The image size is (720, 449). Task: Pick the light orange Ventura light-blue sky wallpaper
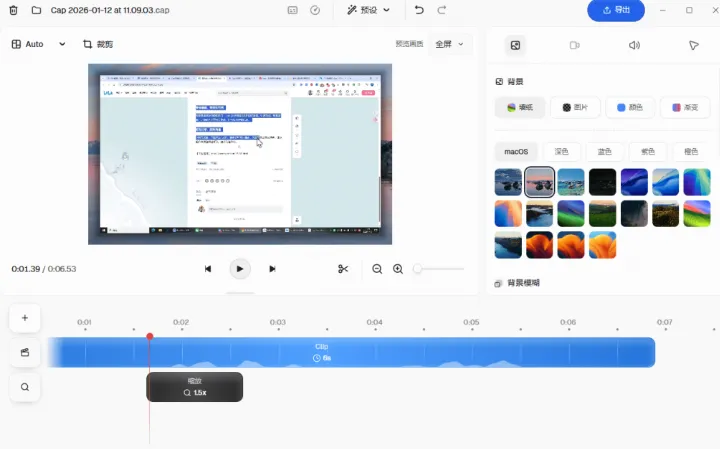click(x=602, y=245)
